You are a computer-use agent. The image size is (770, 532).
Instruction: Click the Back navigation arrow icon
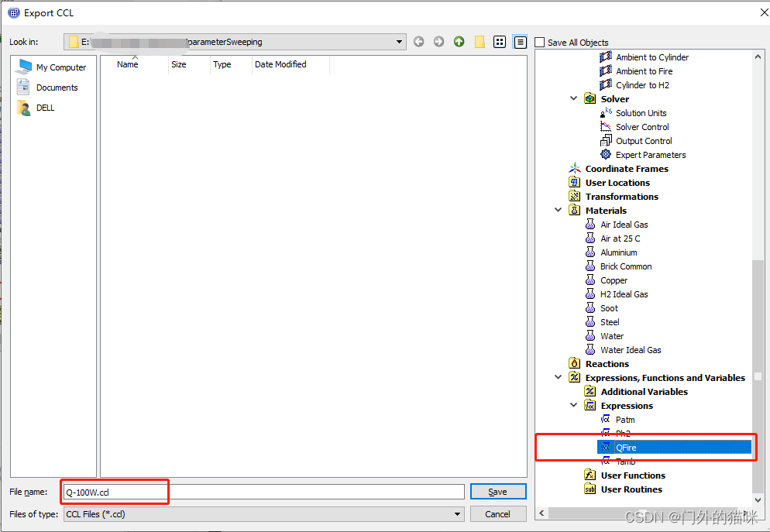(x=418, y=42)
